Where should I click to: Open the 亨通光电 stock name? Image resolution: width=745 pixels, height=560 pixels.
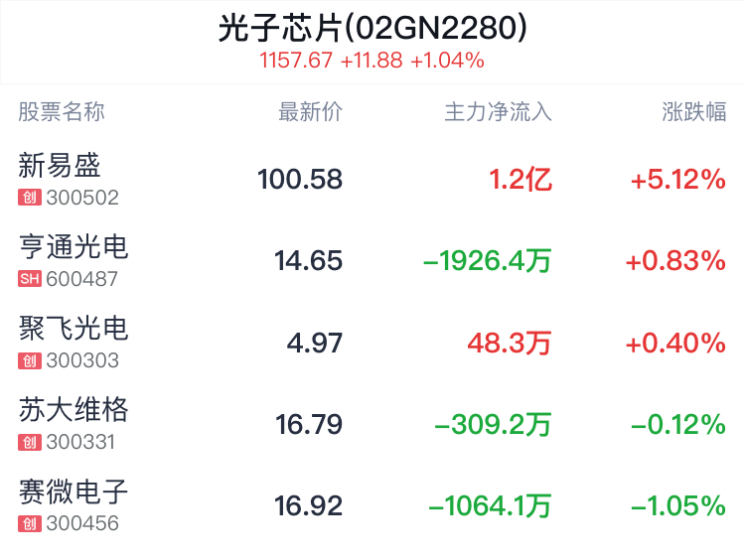pos(74,247)
